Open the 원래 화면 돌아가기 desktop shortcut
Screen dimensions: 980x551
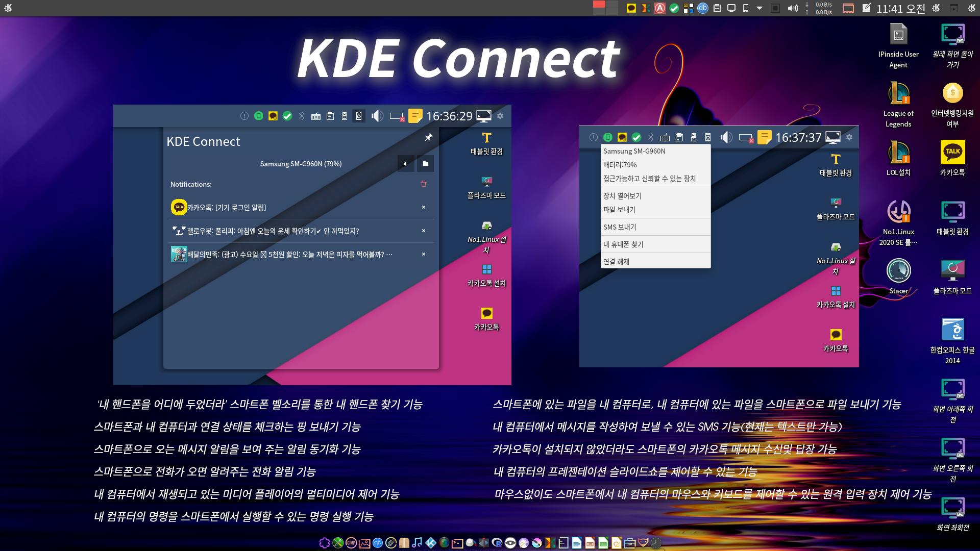(953, 46)
